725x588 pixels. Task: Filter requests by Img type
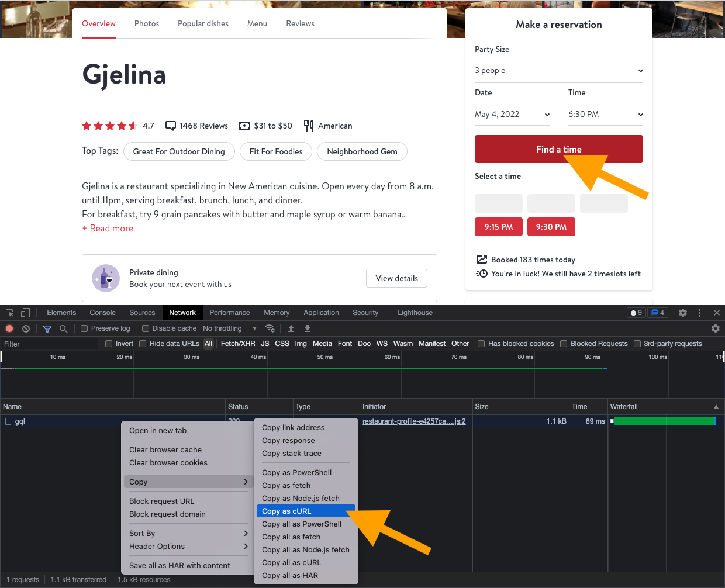click(301, 344)
